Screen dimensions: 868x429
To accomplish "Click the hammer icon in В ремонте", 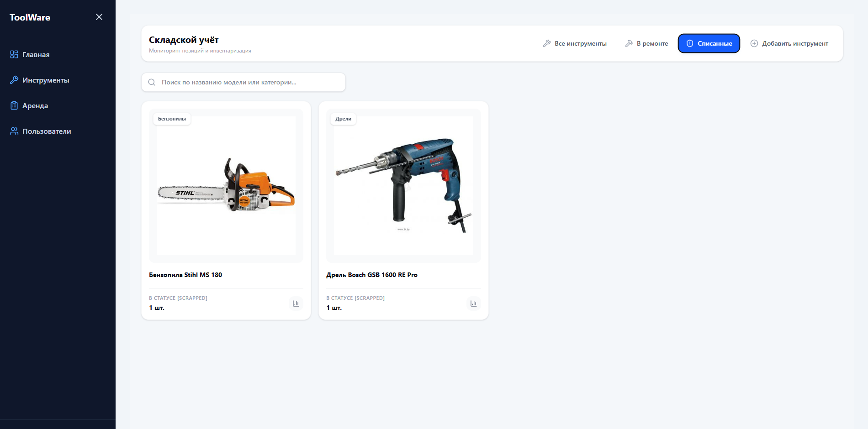I will (x=629, y=43).
